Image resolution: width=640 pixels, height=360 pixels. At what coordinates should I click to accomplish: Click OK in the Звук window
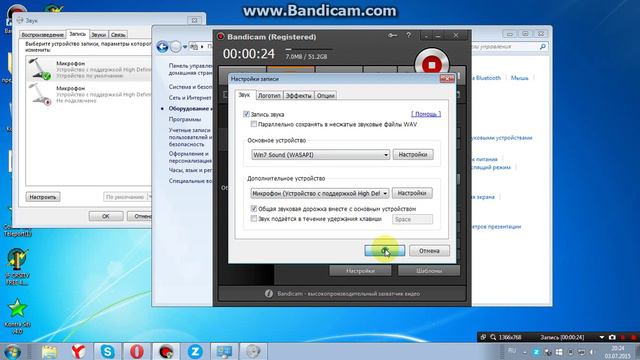pos(106,216)
